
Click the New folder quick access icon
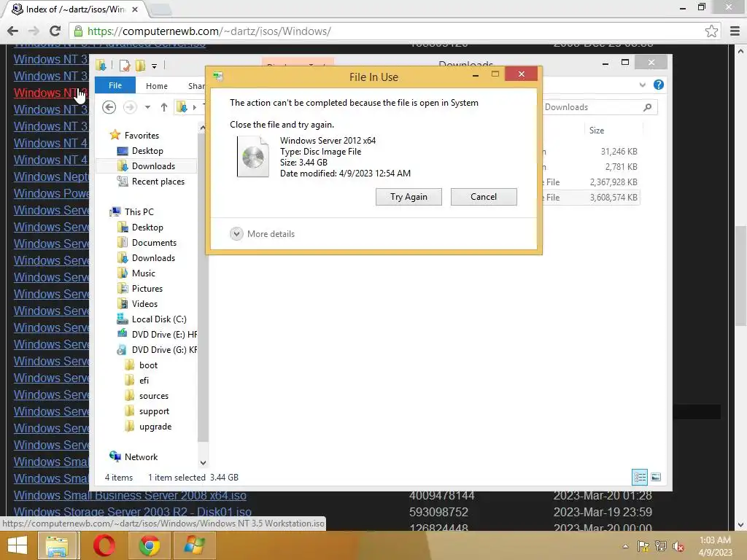[140, 65]
